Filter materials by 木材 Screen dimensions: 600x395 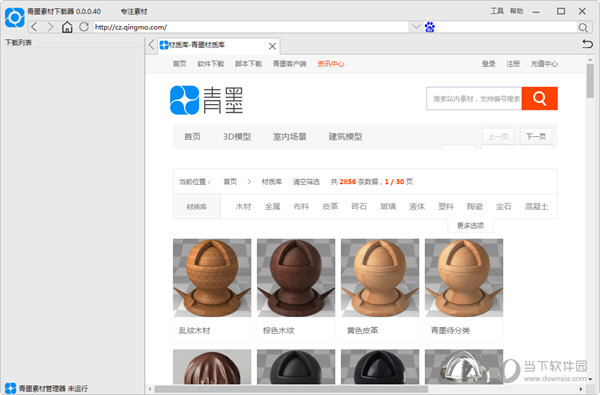tap(243, 207)
